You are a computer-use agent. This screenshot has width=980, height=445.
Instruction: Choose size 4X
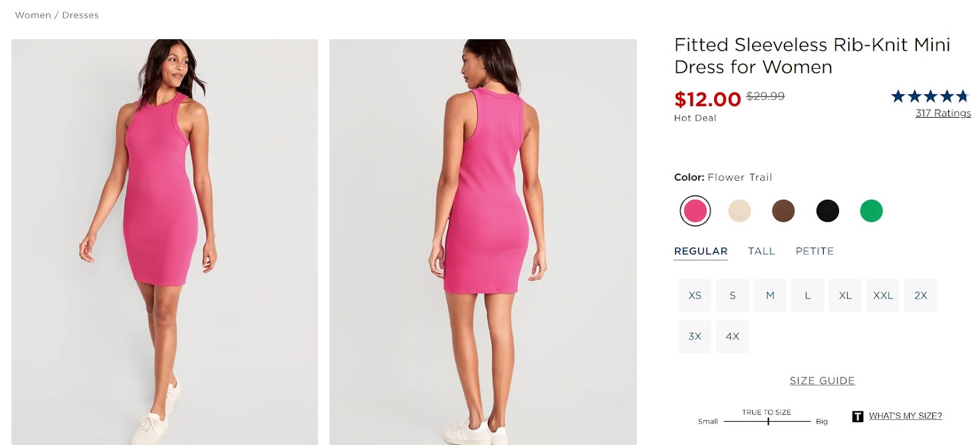point(733,337)
